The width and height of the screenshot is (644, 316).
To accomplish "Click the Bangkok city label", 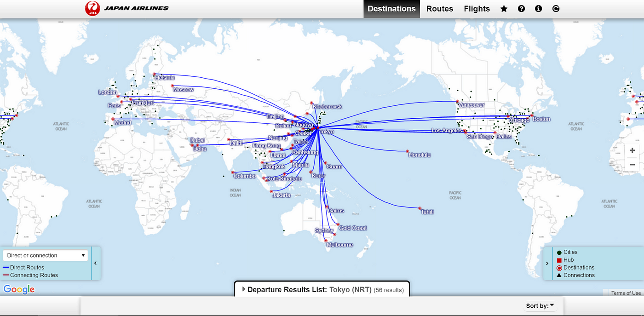I will (x=274, y=167).
